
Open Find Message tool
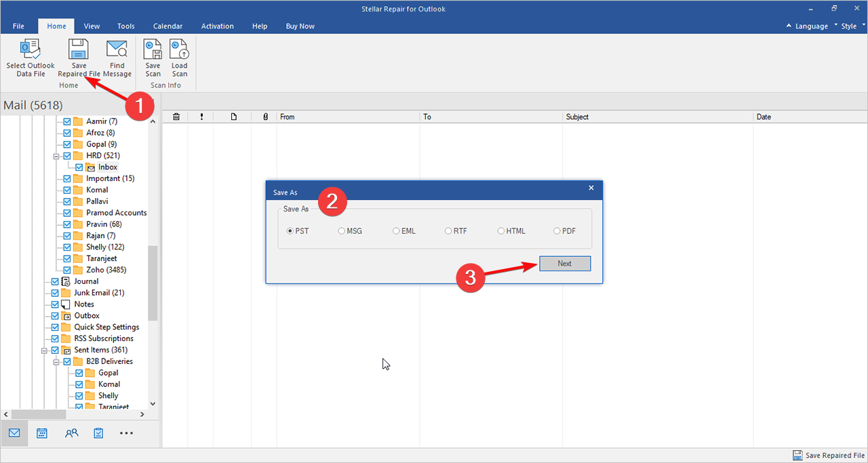pyautogui.click(x=117, y=49)
